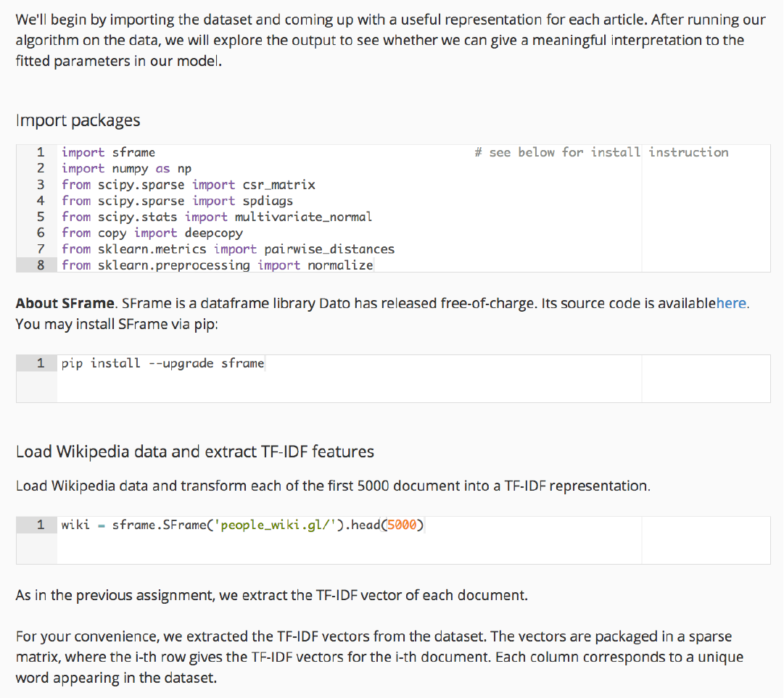Place cursor at end of 'normalize' line

click(373, 265)
